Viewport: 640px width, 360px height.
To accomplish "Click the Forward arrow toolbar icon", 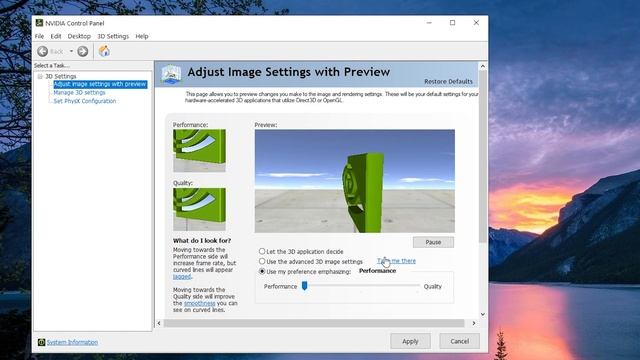I will point(82,51).
